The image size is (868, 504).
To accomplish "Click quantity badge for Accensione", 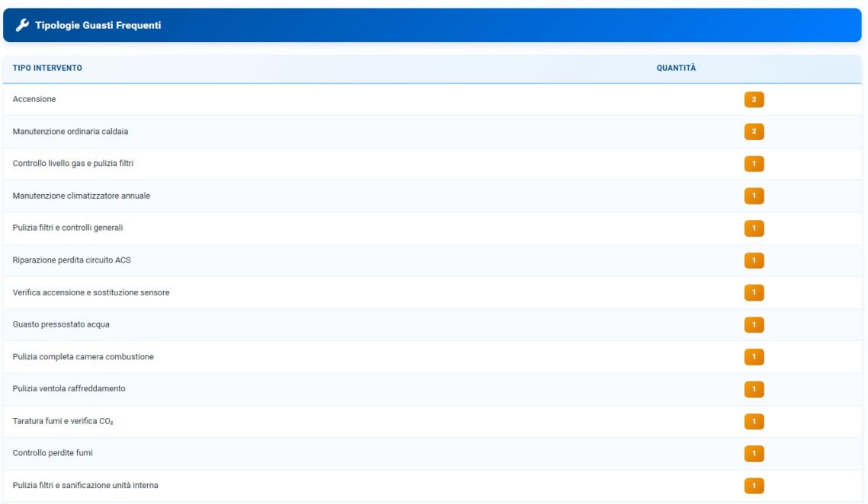I will (x=754, y=100).
